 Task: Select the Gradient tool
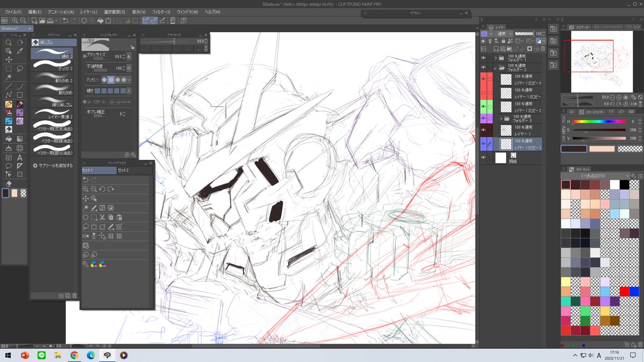pos(20,138)
